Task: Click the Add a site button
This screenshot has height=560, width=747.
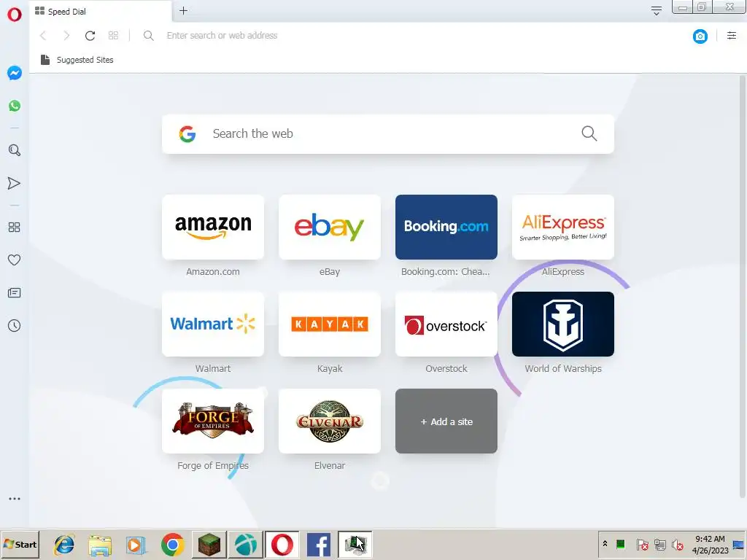Action: [446, 421]
